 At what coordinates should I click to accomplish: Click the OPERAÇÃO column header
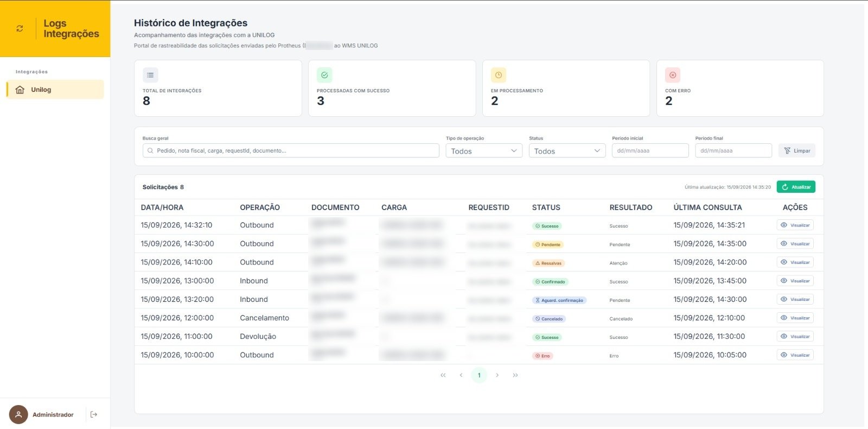tap(260, 207)
